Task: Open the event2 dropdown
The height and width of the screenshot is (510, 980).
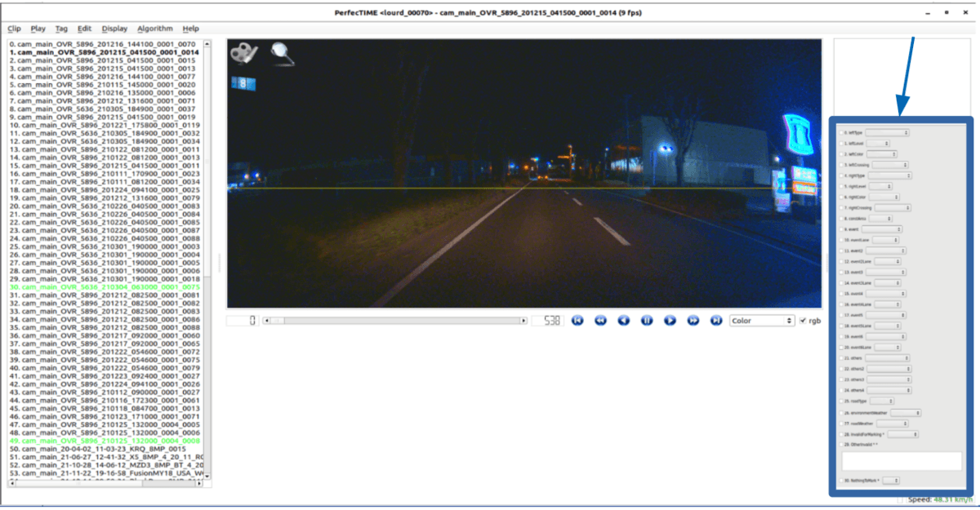Action: point(886,251)
